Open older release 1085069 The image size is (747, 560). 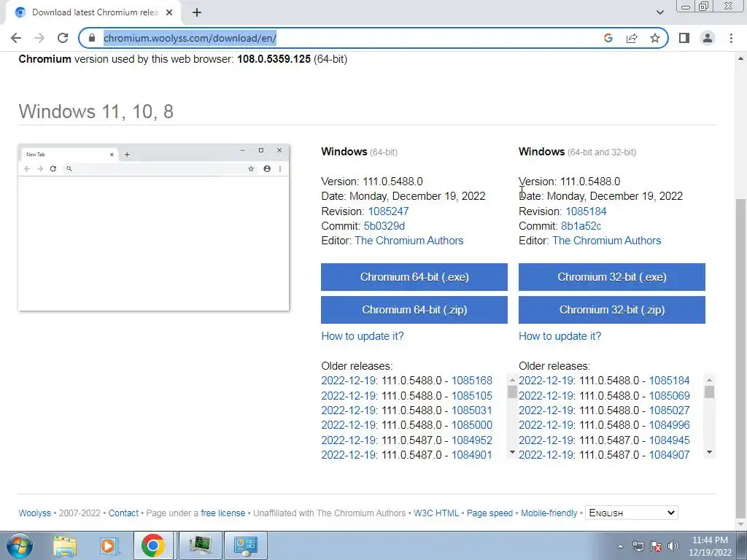(x=670, y=396)
